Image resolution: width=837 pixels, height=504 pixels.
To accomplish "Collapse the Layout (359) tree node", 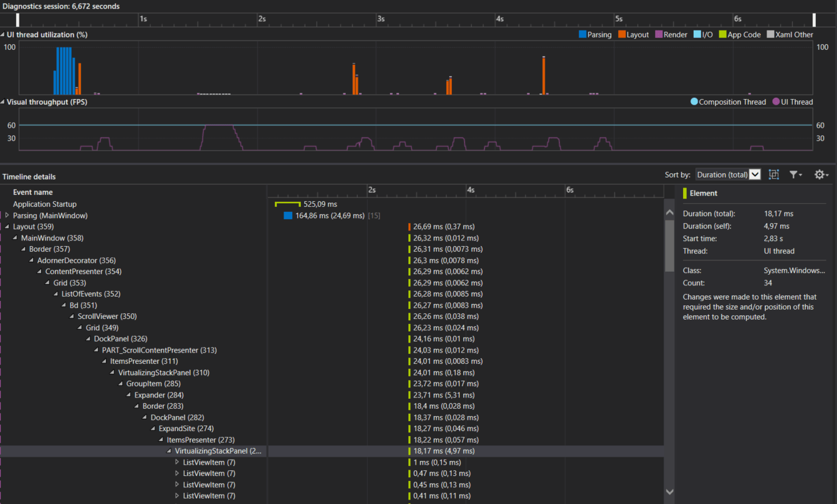I will click(x=6, y=226).
